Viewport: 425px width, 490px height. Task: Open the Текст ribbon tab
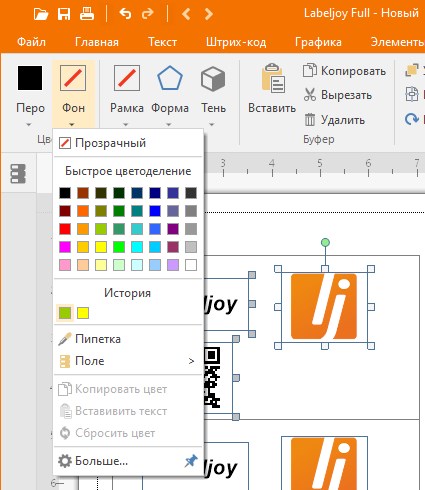[x=162, y=42]
